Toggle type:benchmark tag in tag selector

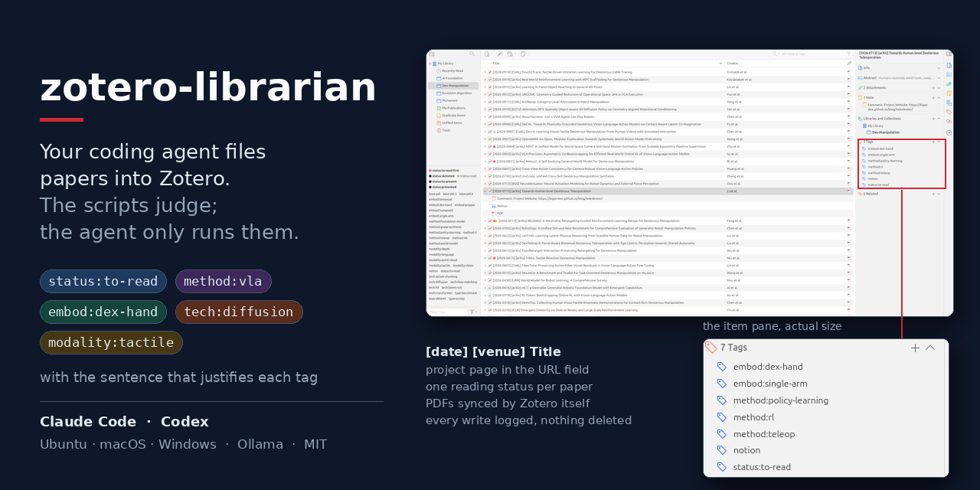point(465,293)
